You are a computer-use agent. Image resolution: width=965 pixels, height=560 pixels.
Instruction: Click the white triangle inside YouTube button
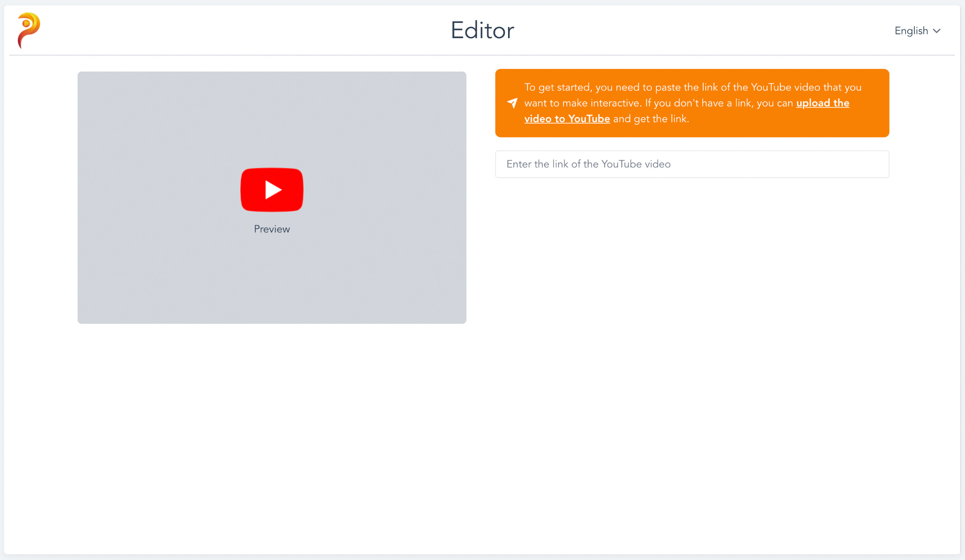[x=273, y=190]
